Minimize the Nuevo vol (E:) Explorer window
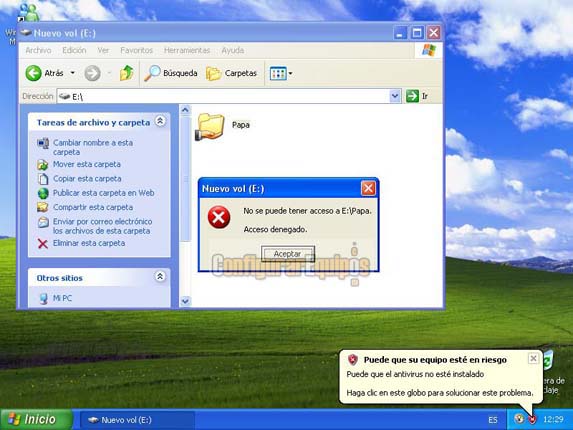The image size is (573, 430). click(x=400, y=33)
